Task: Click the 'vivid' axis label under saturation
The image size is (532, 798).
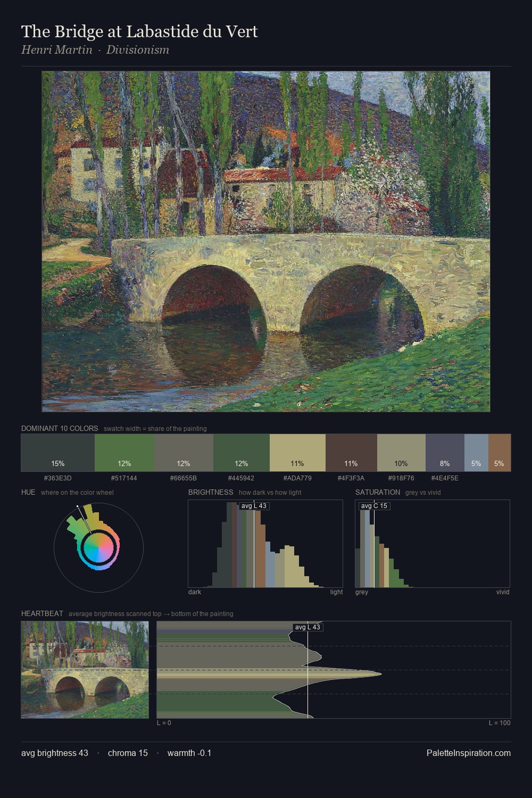Action: tap(503, 592)
